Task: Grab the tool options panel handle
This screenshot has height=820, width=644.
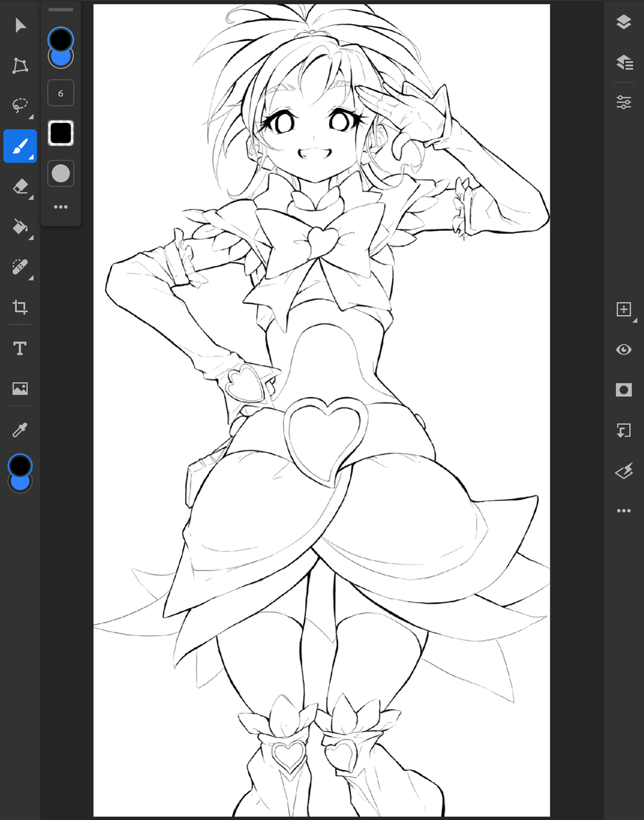Action: click(61, 10)
